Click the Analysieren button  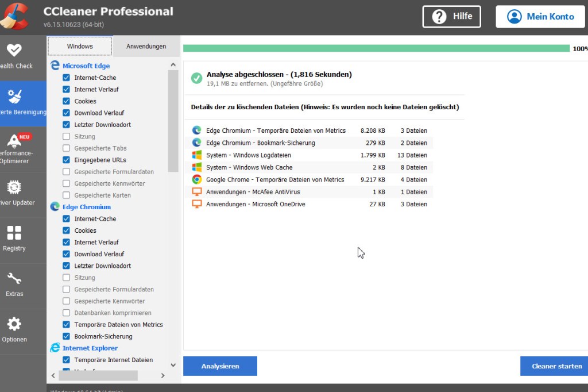(x=220, y=366)
